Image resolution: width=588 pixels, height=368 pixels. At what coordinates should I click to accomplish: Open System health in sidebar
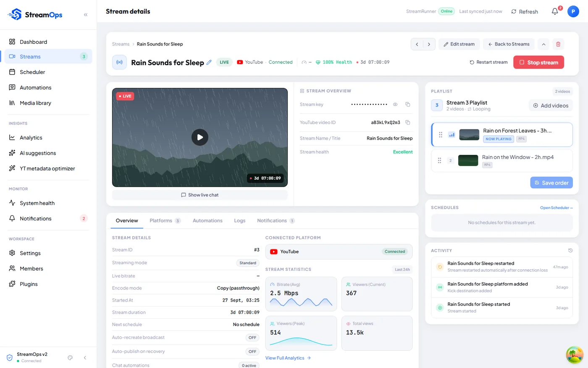click(48, 203)
